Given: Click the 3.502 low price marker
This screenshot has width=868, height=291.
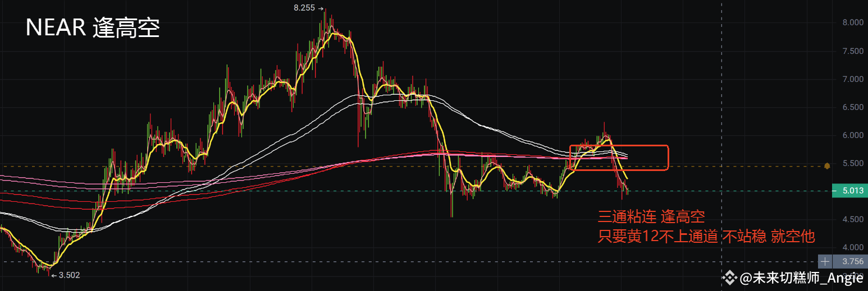Looking at the screenshot, I should pyautogui.click(x=66, y=275).
